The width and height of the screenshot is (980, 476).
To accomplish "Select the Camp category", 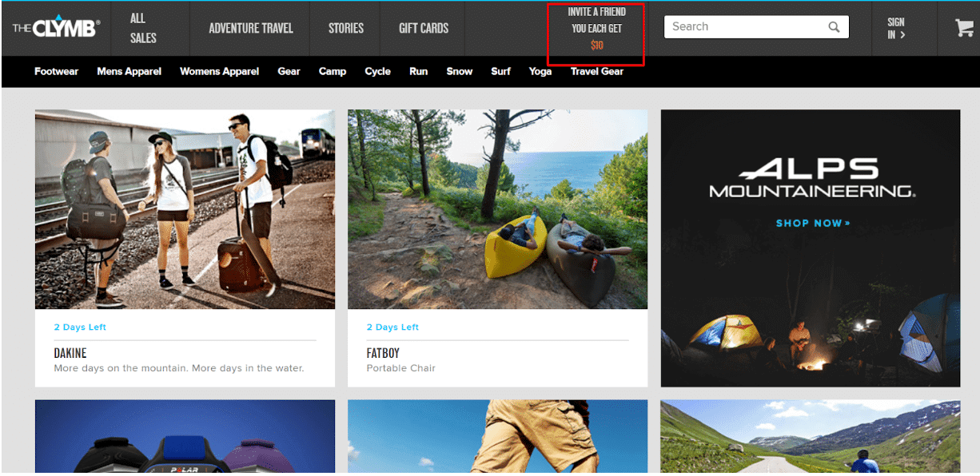I will tap(333, 71).
